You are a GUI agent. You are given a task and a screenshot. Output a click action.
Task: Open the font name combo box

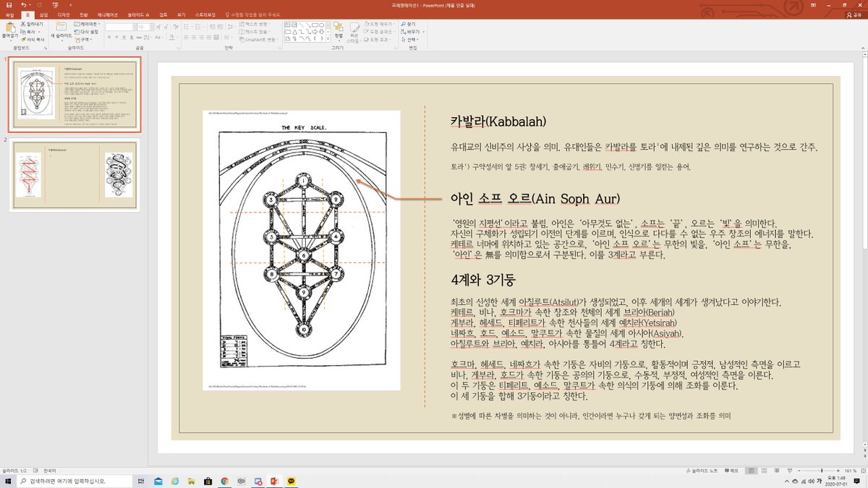click(x=120, y=27)
